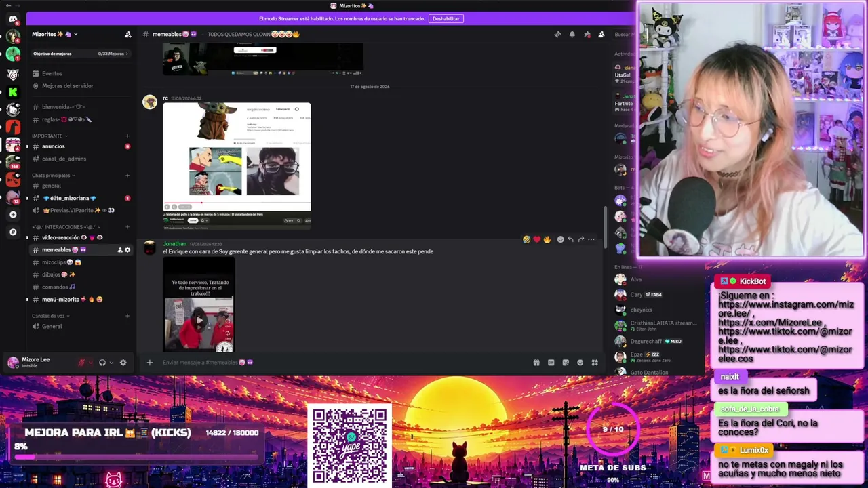Image resolution: width=868 pixels, height=488 pixels.
Task: Click the add a server plus icon
Action: click(x=13, y=215)
